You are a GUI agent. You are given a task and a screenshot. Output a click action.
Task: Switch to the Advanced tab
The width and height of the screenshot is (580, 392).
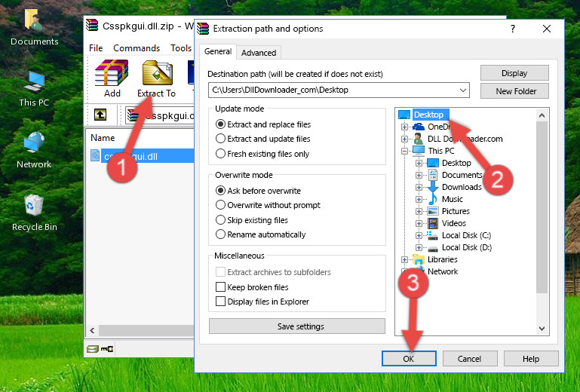pyautogui.click(x=259, y=53)
